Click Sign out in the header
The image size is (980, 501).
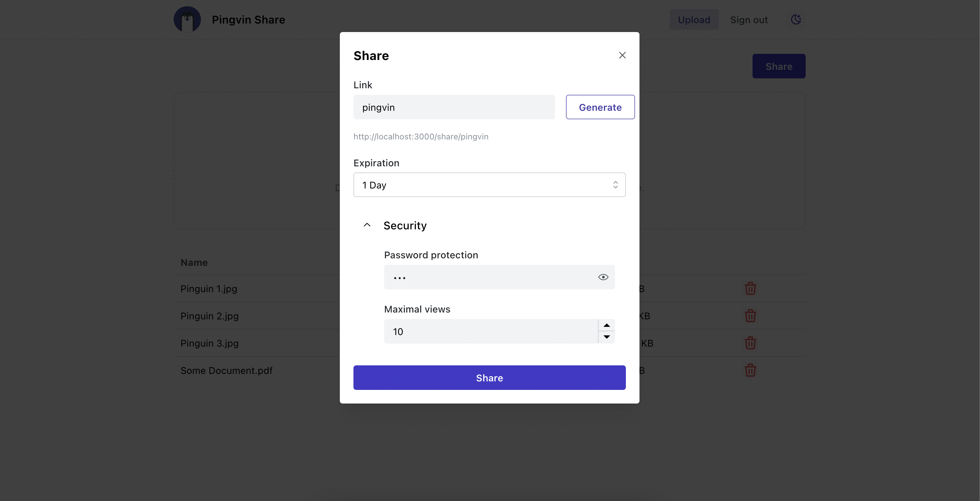click(x=749, y=20)
